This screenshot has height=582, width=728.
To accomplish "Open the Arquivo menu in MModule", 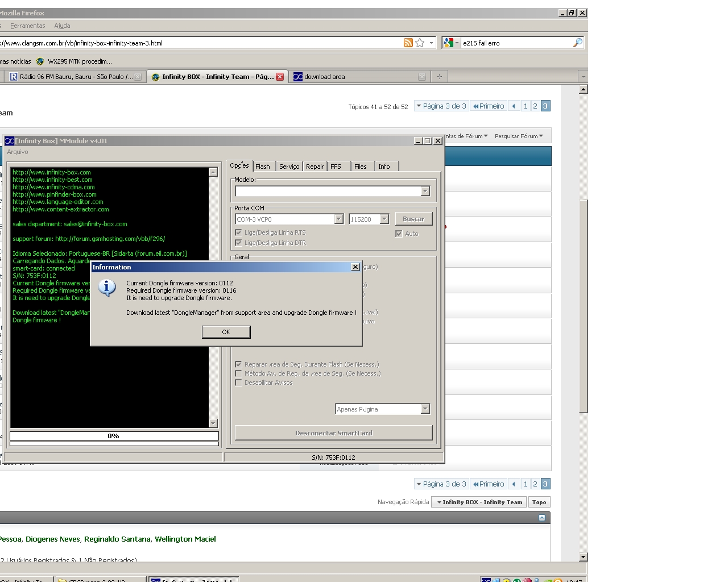I will [18, 152].
